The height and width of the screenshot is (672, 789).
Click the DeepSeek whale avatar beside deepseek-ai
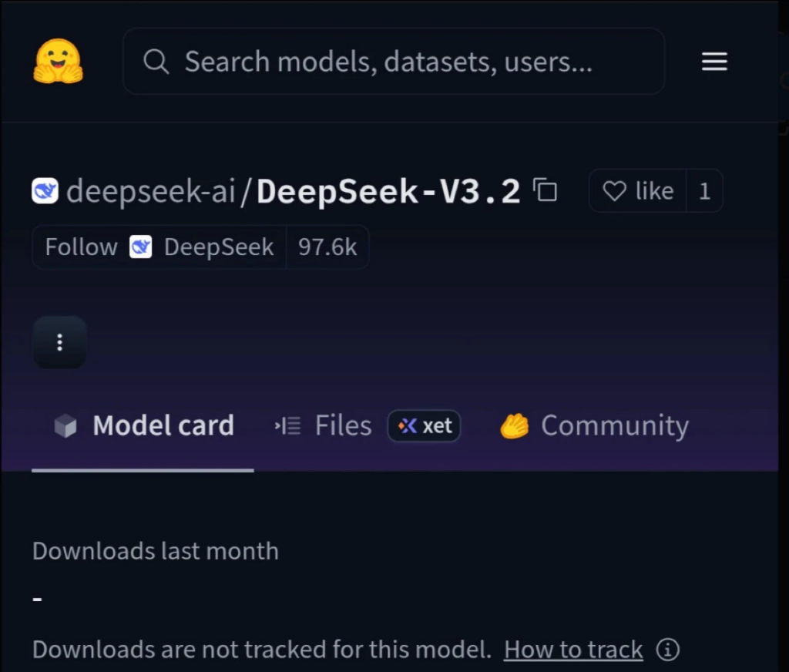(45, 190)
